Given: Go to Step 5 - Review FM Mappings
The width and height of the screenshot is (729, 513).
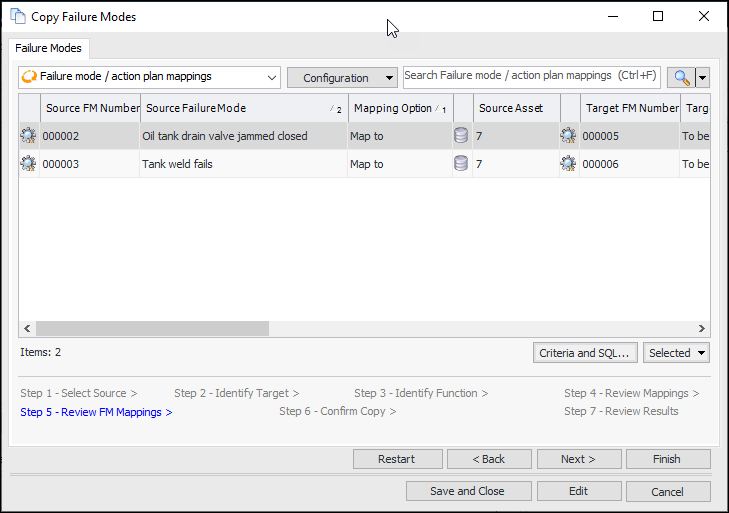Looking at the screenshot, I should click(x=96, y=412).
